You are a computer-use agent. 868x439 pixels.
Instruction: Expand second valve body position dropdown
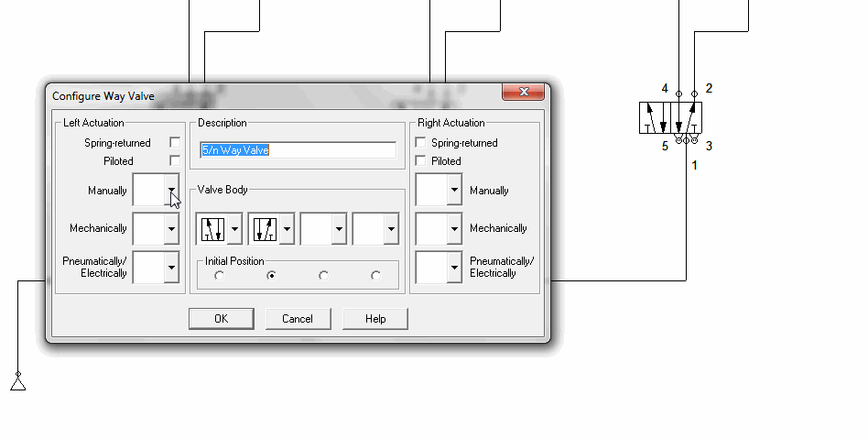tap(287, 228)
